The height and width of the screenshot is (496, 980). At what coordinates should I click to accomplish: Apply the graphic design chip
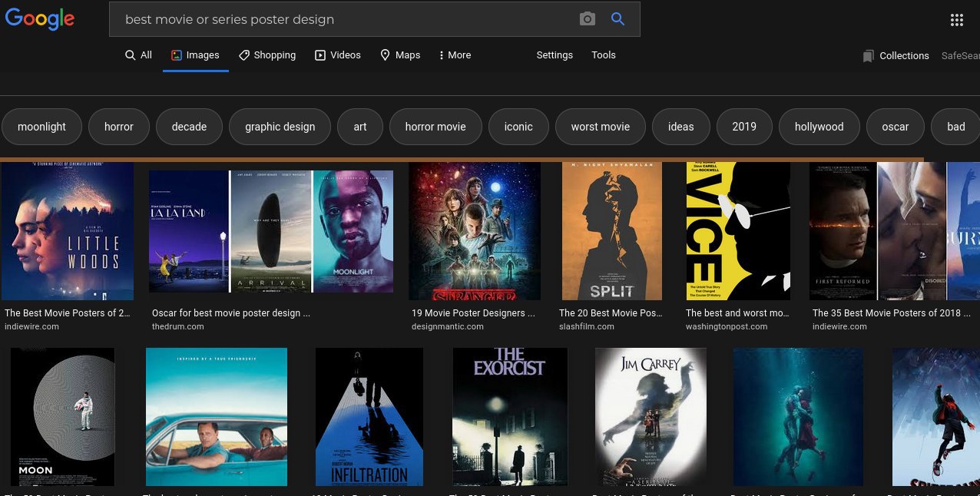280,127
